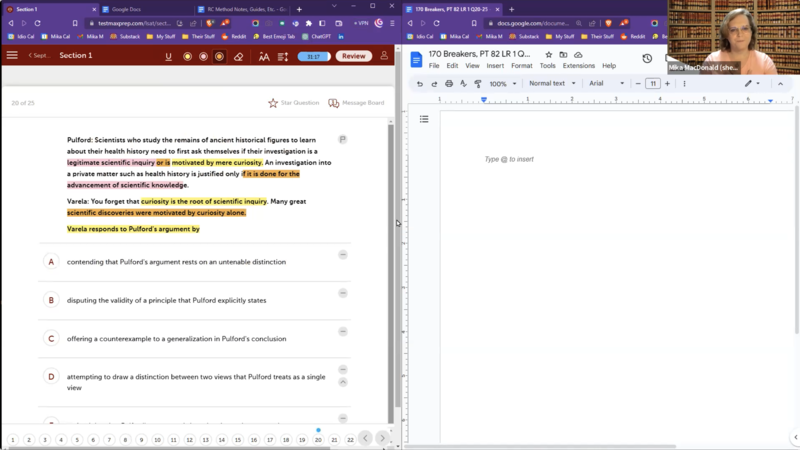This screenshot has width=800, height=450.
Task: Open version history clock icon
Action: pos(647,59)
